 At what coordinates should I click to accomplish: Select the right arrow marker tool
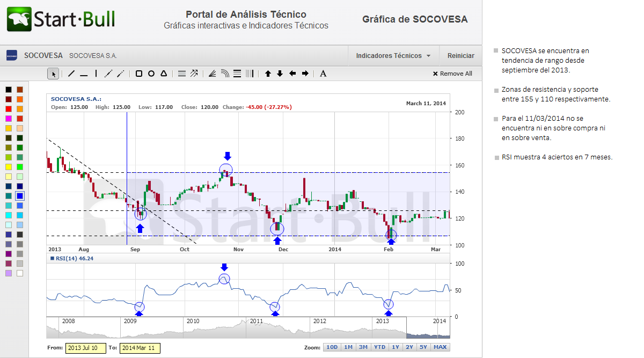[305, 74]
